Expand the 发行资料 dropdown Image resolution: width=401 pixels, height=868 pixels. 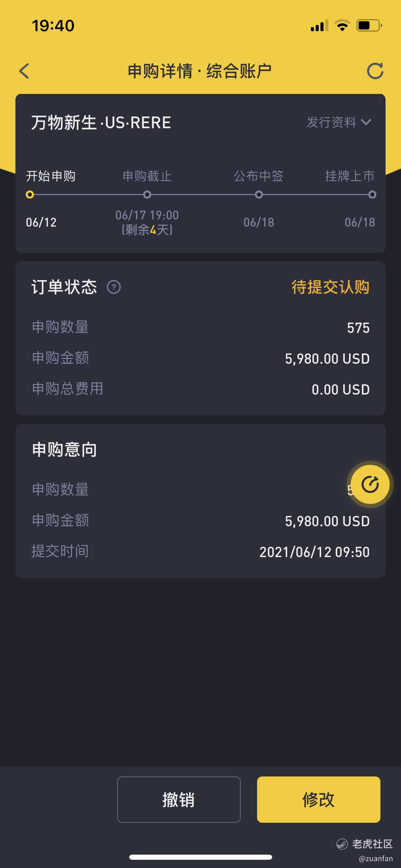pyautogui.click(x=339, y=122)
